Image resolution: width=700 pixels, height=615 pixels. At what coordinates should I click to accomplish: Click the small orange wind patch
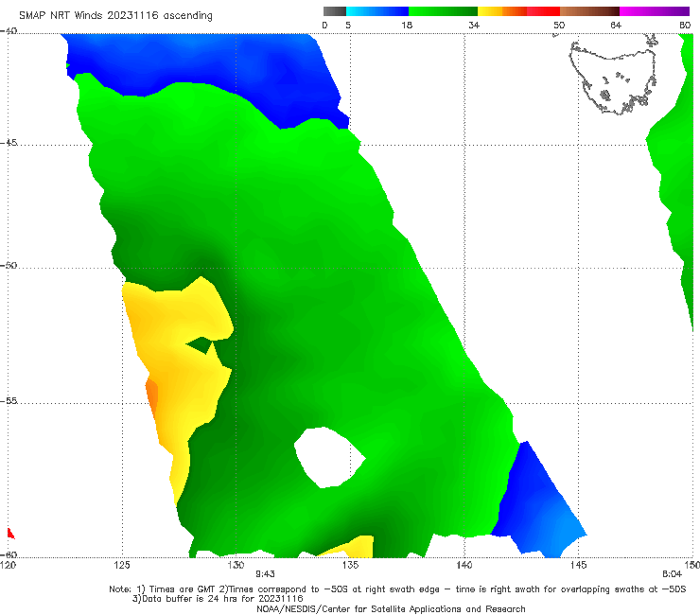(x=151, y=397)
